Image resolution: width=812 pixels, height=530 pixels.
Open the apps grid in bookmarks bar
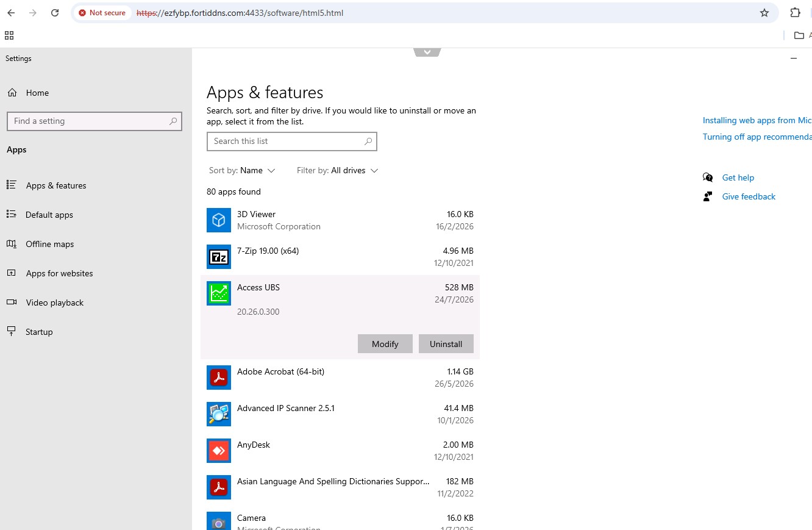point(9,35)
